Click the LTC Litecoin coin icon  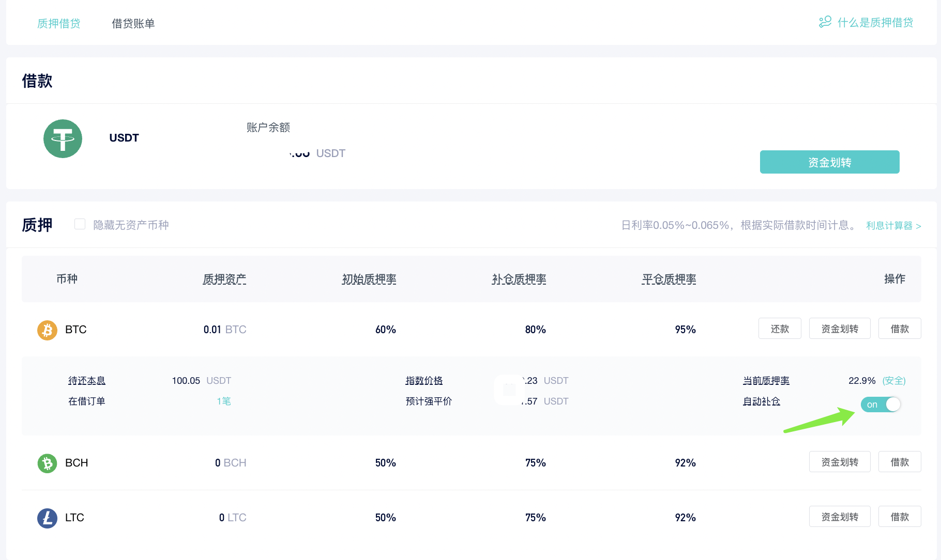click(x=47, y=518)
